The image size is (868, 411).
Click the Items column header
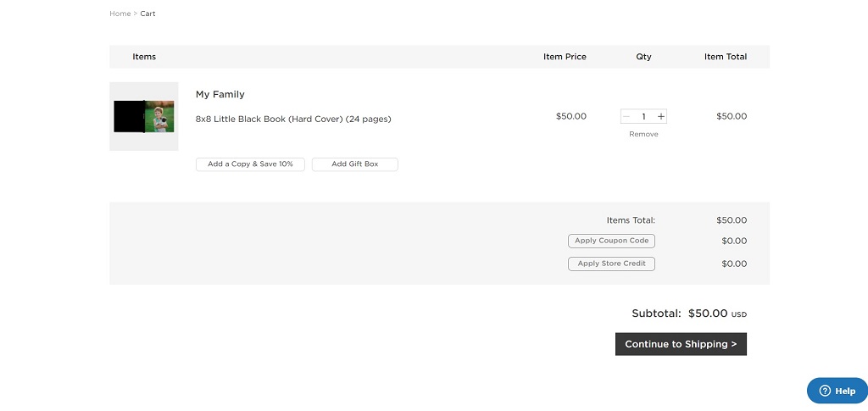tap(144, 57)
